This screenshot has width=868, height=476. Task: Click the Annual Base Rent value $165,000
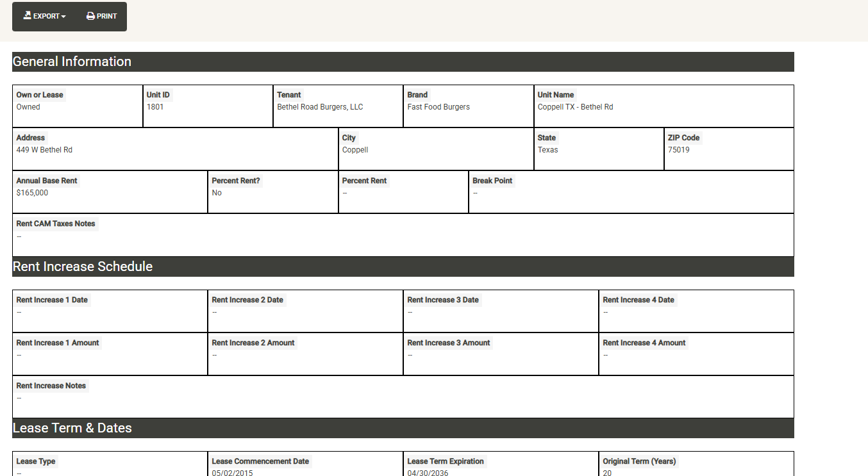(x=32, y=193)
